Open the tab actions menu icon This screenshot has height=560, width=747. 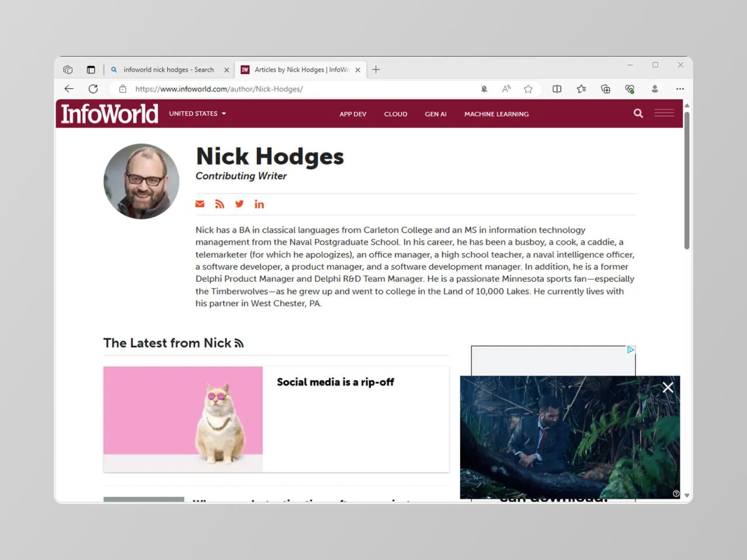click(90, 69)
